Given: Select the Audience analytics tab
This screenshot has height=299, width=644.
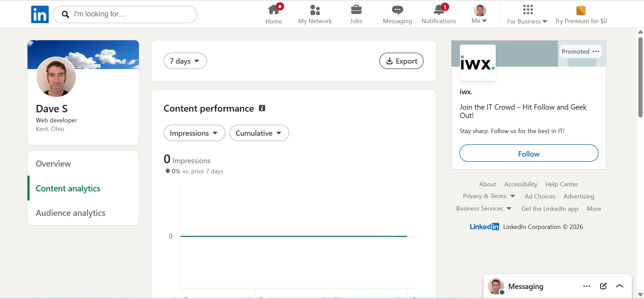Looking at the screenshot, I should pyautogui.click(x=70, y=213).
